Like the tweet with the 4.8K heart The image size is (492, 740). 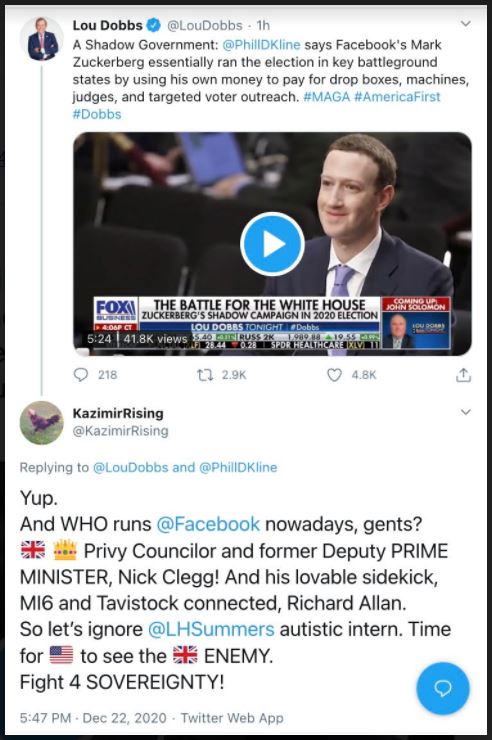pyautogui.click(x=334, y=375)
